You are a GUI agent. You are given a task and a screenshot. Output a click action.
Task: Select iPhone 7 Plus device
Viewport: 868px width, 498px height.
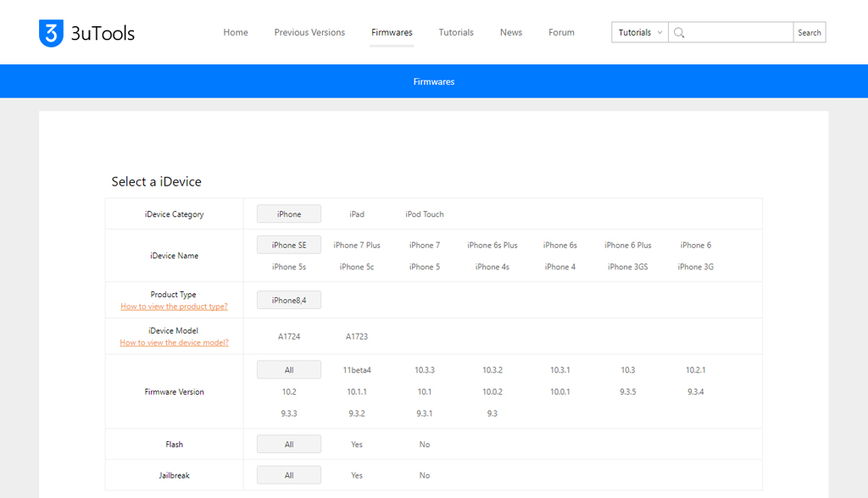(x=357, y=245)
